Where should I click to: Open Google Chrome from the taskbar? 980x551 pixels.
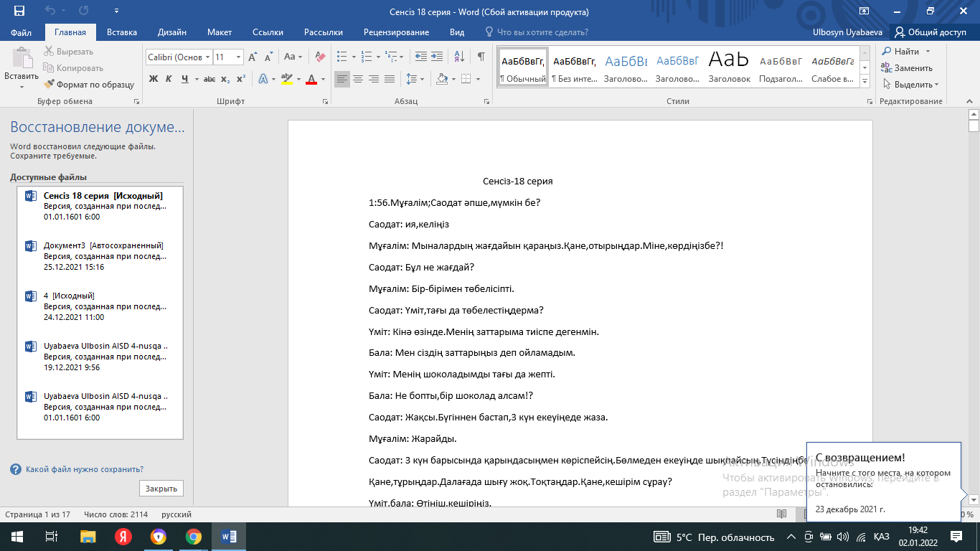pos(193,537)
